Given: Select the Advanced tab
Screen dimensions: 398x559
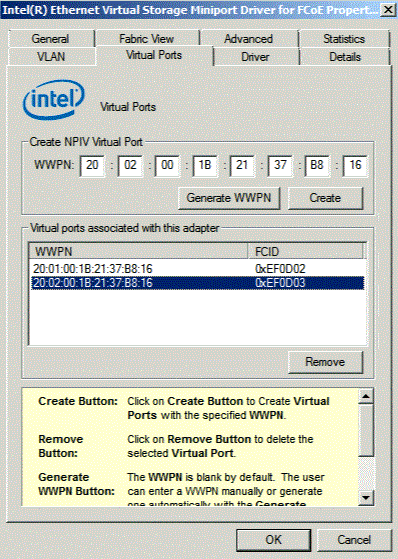Looking at the screenshot, I should tap(249, 39).
